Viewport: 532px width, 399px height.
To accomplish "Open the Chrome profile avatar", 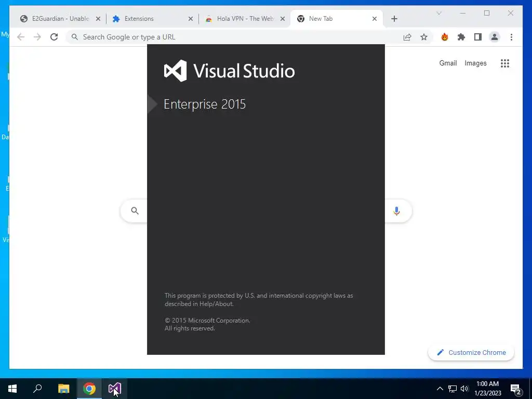I will [x=495, y=37].
